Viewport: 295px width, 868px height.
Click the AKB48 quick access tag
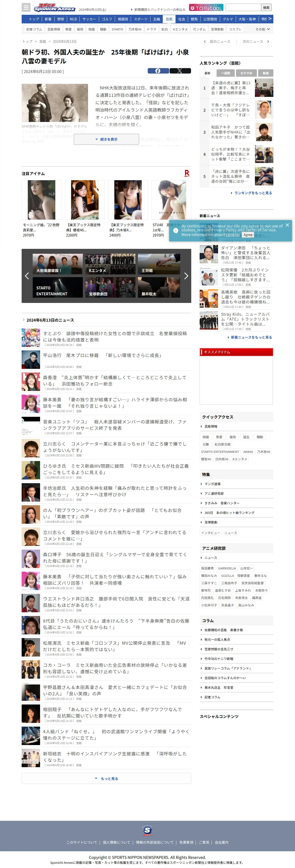point(248,451)
